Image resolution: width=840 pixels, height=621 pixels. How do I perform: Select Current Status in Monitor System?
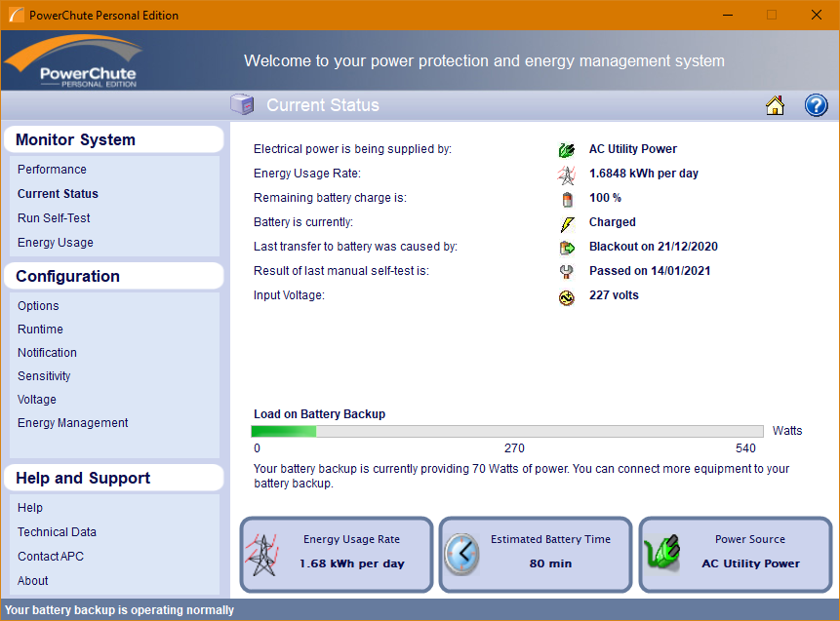click(x=58, y=194)
